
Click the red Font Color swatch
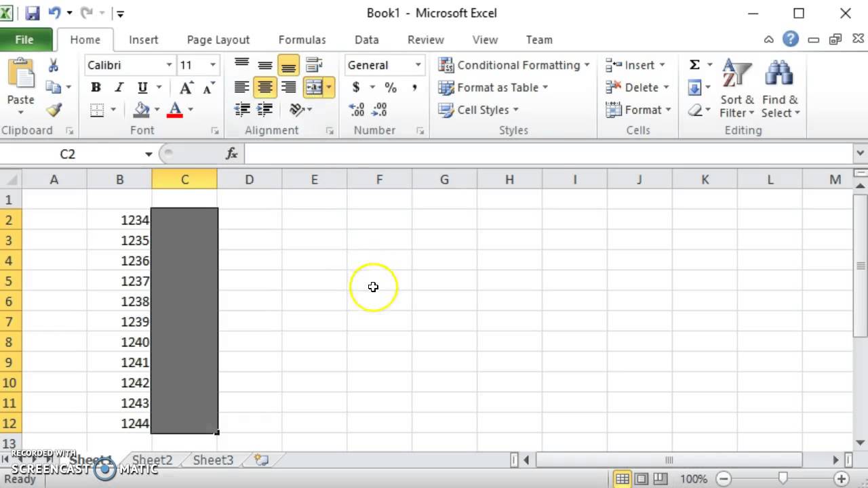(175, 109)
